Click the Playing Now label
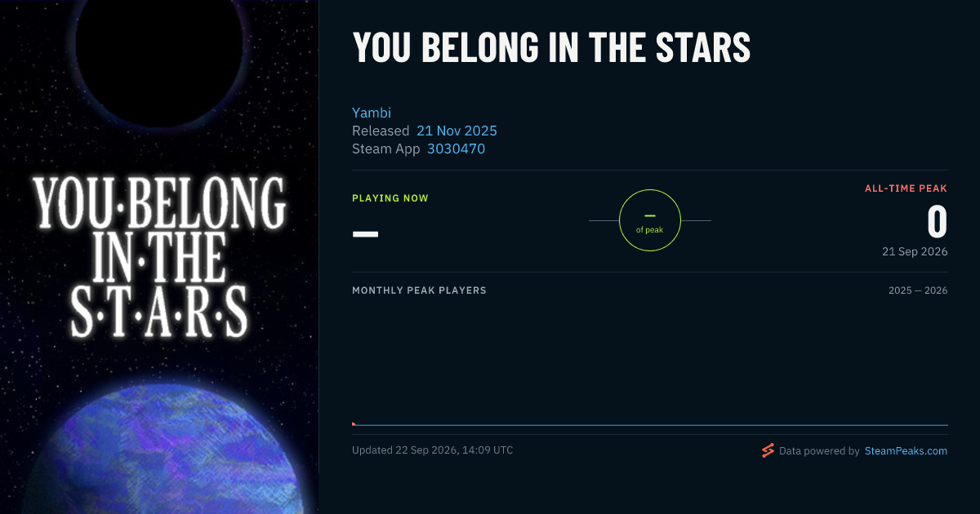 click(x=390, y=198)
